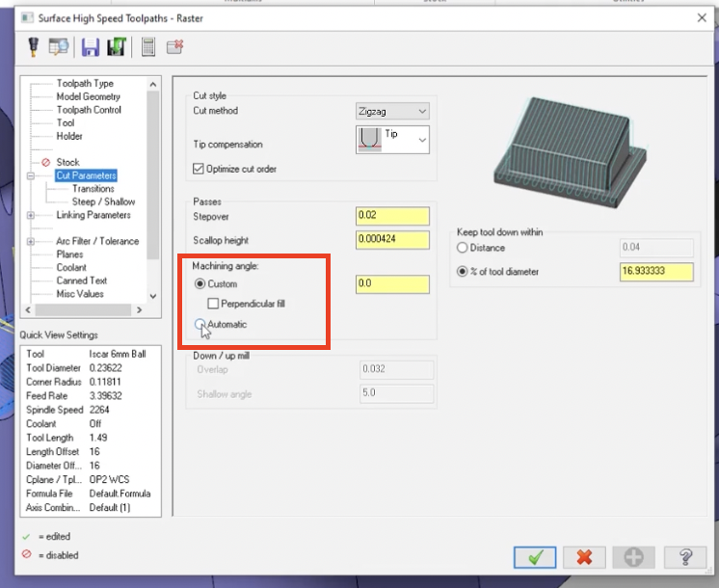This screenshot has width=719, height=588.
Task: Click the Stepover input field
Action: [392, 216]
